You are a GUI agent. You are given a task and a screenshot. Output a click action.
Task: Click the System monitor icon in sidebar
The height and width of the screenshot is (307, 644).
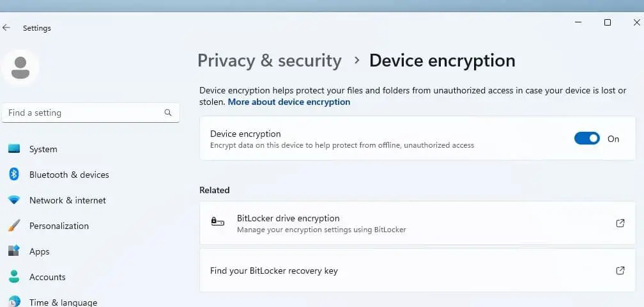[x=14, y=149]
